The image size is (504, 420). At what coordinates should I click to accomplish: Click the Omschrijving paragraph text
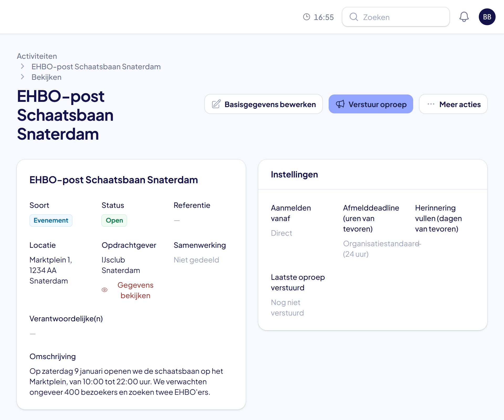point(126,382)
